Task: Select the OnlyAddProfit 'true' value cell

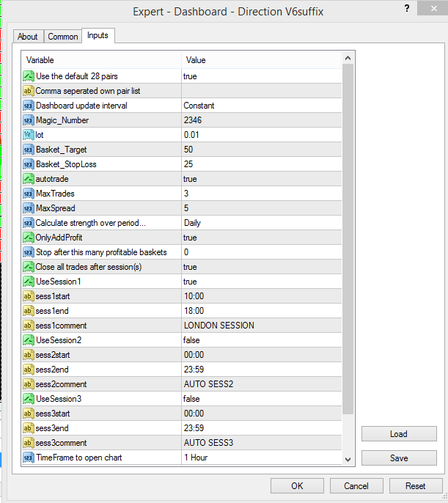Action: point(261,238)
